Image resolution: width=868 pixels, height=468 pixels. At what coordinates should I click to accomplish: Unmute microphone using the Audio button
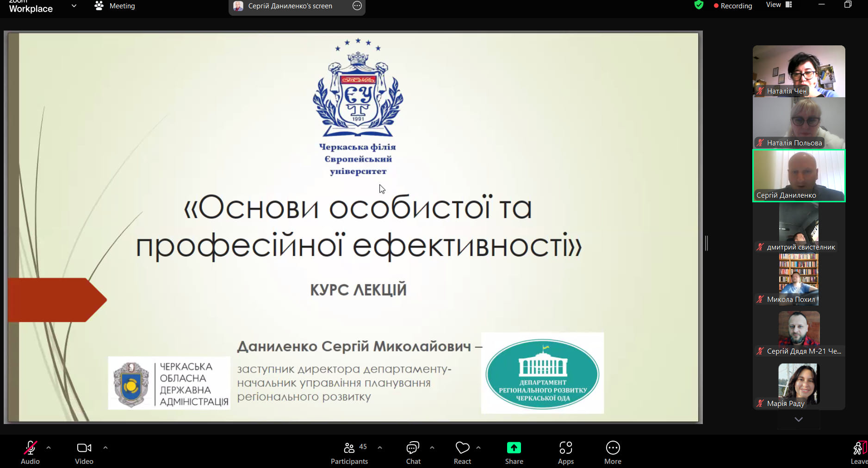pos(30,452)
